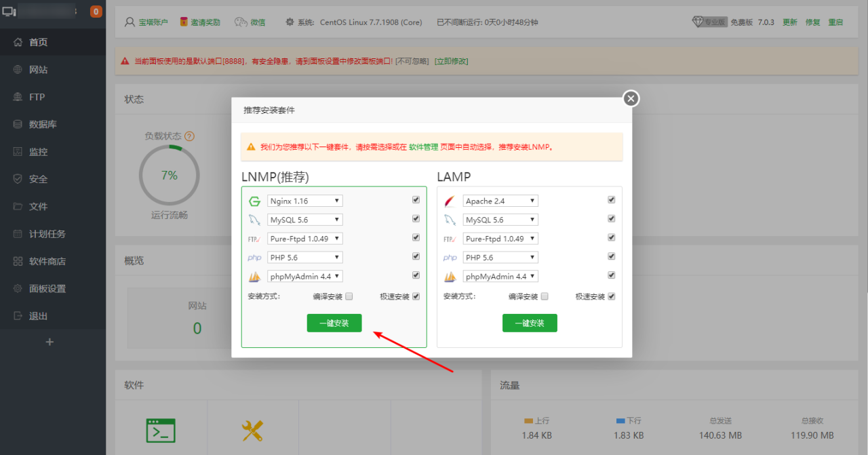Uncheck the LAMP PHP 5.6 checkbox
The width and height of the screenshot is (868, 455).
(611, 256)
